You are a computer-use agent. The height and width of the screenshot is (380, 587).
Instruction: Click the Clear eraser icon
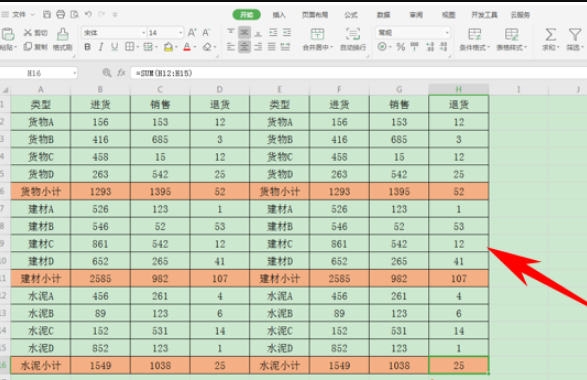[207, 47]
